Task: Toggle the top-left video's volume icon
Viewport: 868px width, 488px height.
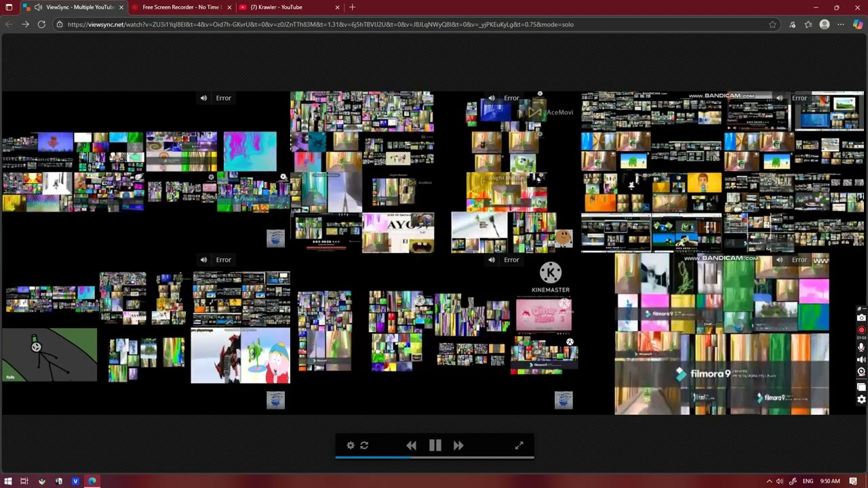Action: click(x=203, y=98)
